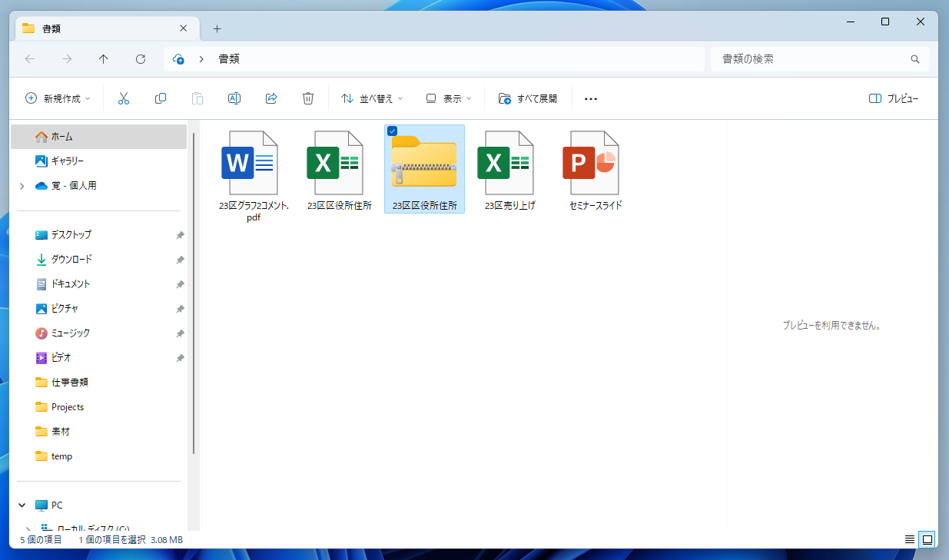The width and height of the screenshot is (949, 560).
Task: Click the Delete trash can icon
Action: tap(308, 98)
